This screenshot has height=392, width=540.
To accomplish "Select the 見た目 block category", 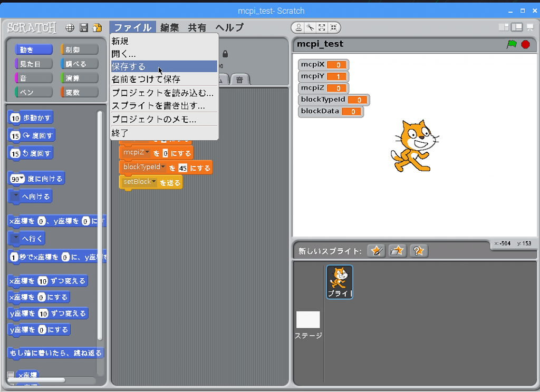I will tap(34, 64).
